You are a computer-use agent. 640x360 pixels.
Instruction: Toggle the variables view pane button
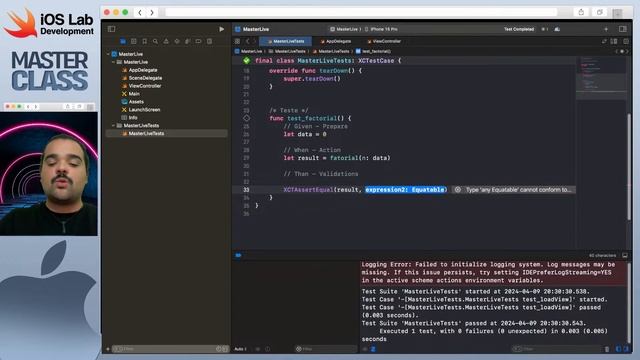[618, 349]
